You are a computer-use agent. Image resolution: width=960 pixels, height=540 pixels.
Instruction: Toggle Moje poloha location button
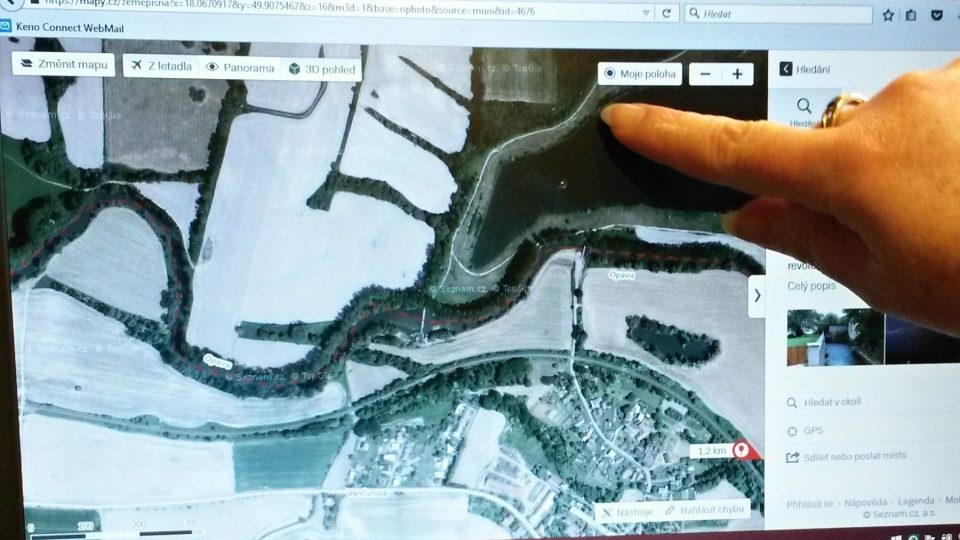click(x=640, y=74)
